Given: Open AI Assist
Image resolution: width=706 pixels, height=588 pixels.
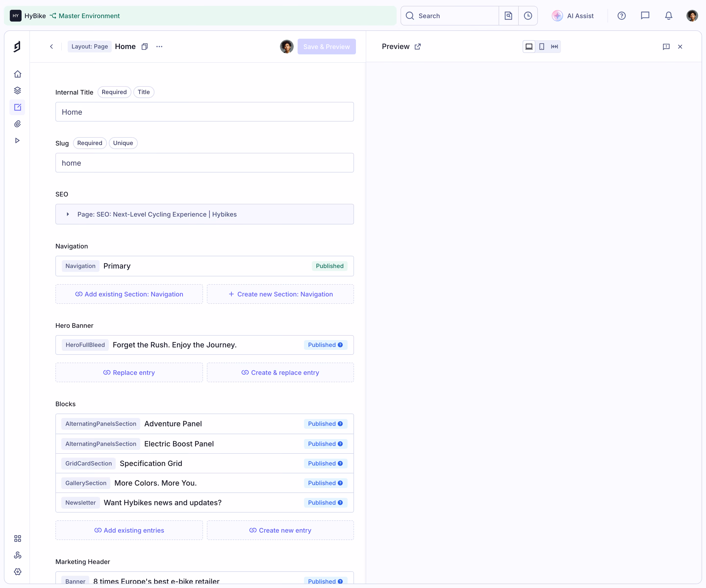Looking at the screenshot, I should pyautogui.click(x=573, y=16).
